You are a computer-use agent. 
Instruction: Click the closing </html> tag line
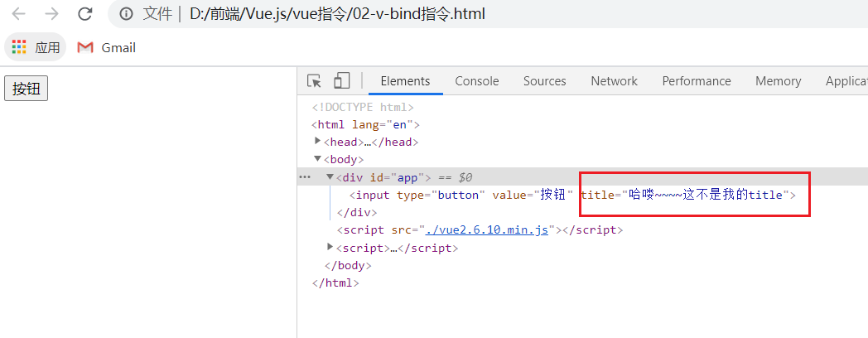coord(335,283)
